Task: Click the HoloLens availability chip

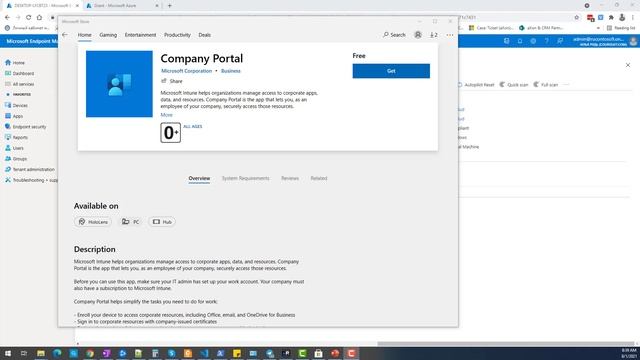Action: coord(93,222)
